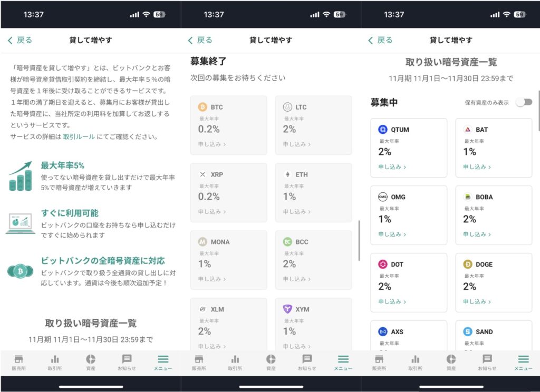540x392 pixels.
Task: Go back with 戻る in the leftmost screen
Action: click(x=20, y=40)
